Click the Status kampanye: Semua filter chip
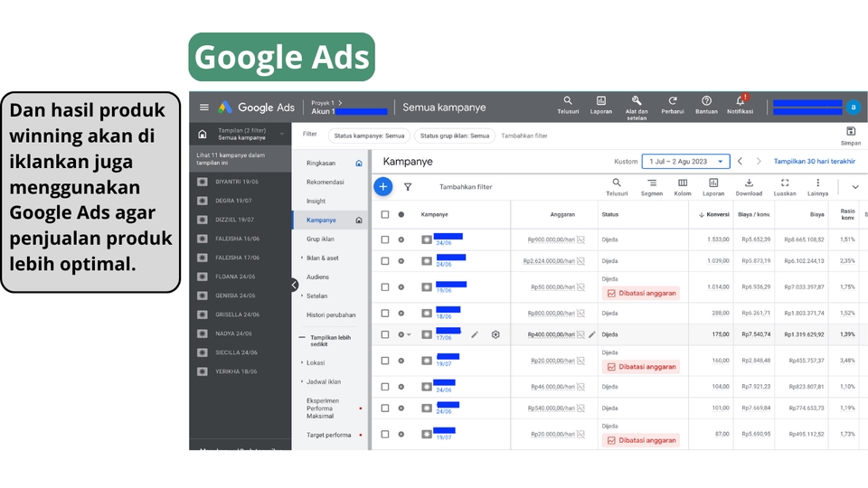The width and height of the screenshot is (868, 488). pyautogui.click(x=369, y=136)
